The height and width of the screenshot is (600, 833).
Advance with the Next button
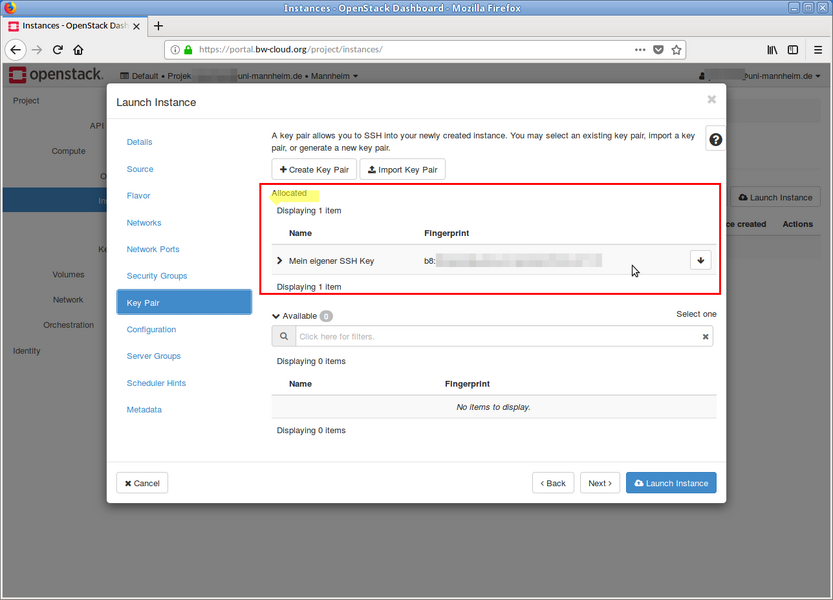[600, 483]
